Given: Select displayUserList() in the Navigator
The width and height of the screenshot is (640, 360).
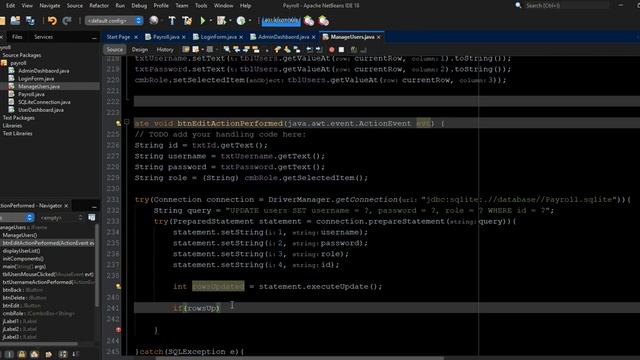Looking at the screenshot, I should click(21, 251).
